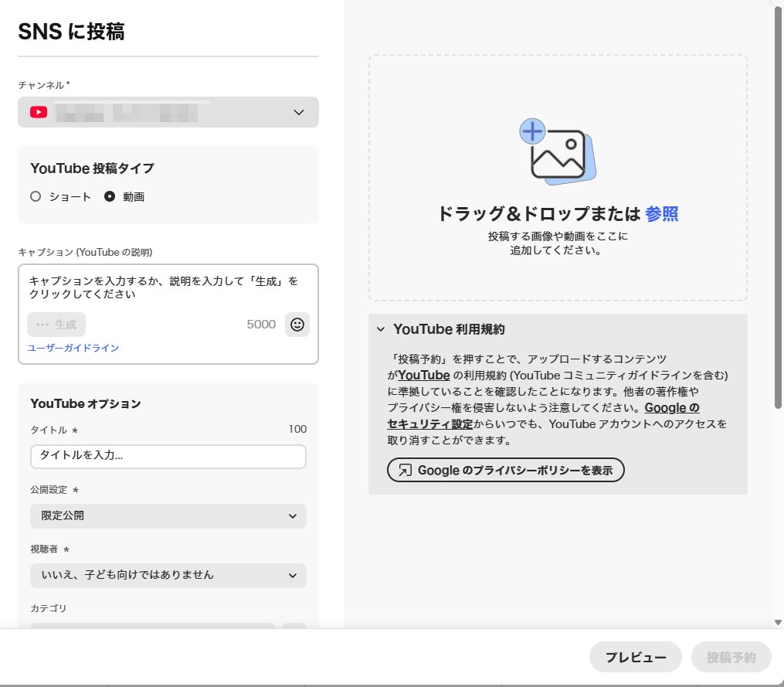Open the チャンネル dropdown
784x687 pixels.
[x=168, y=112]
